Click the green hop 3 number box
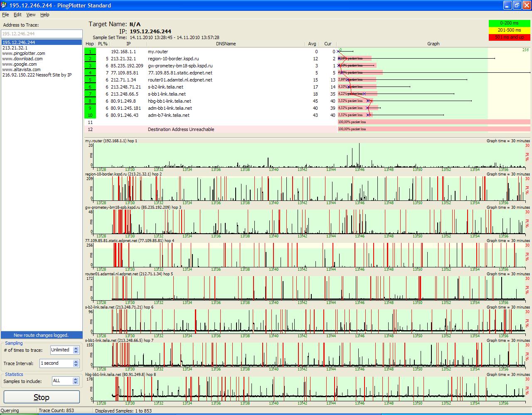Image resolution: width=532 pixels, height=415 pixels. 90,66
